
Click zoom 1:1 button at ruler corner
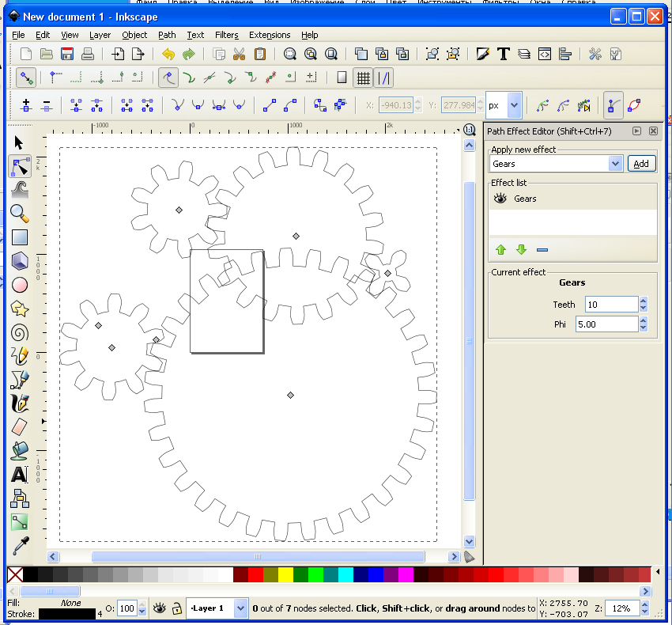click(x=470, y=130)
